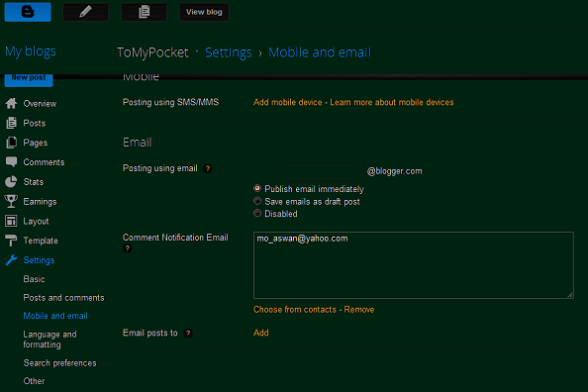
Task: Open Language and formatting settings
Action: tap(49, 340)
